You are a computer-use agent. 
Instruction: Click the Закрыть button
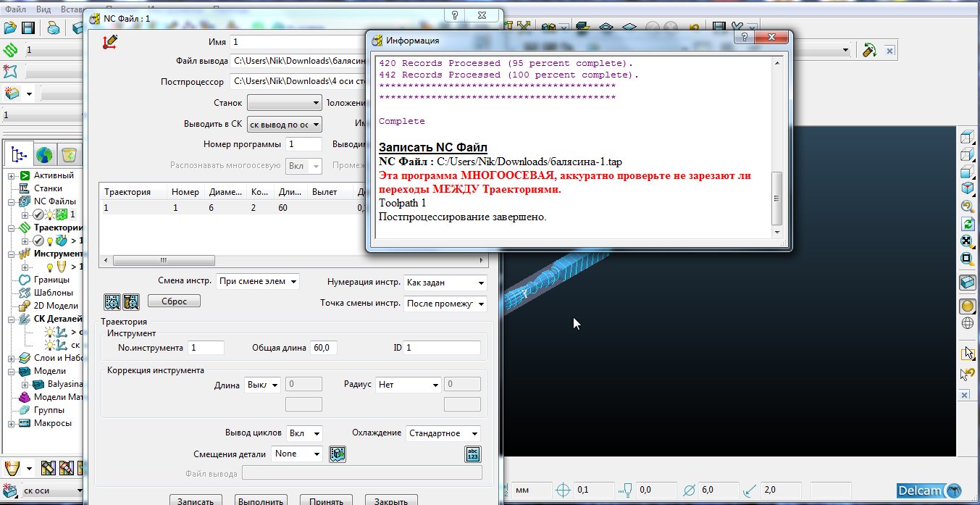pyautogui.click(x=392, y=501)
